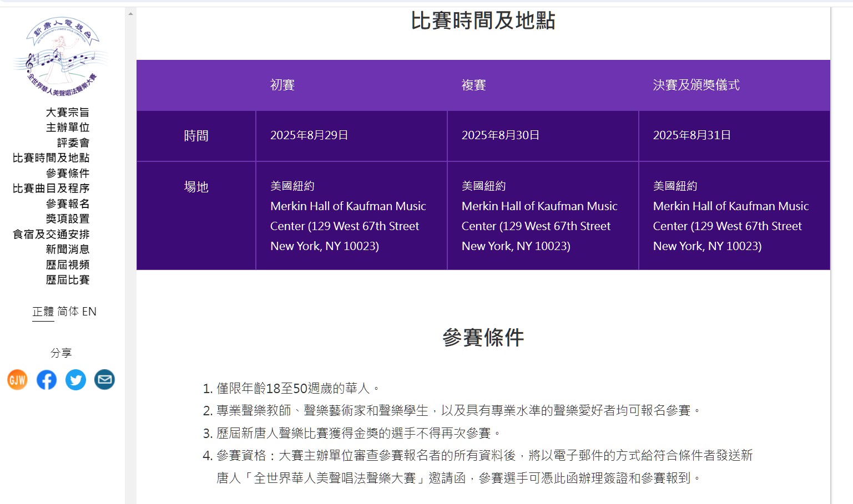Share page by email icon
This screenshot has width=853, height=504.
(x=104, y=380)
